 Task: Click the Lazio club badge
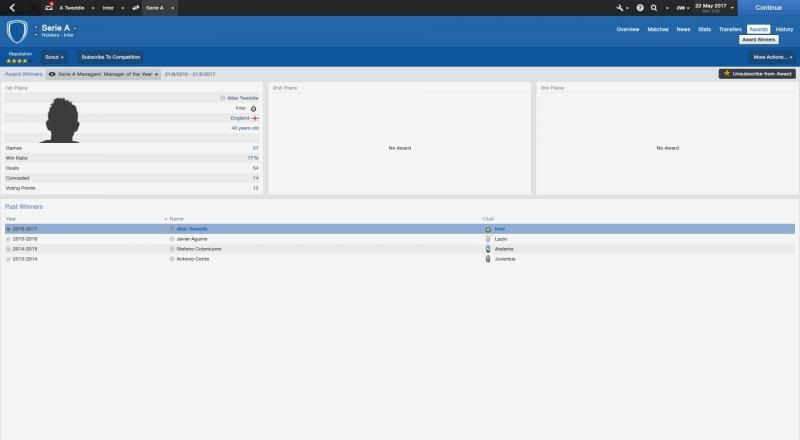pos(488,239)
